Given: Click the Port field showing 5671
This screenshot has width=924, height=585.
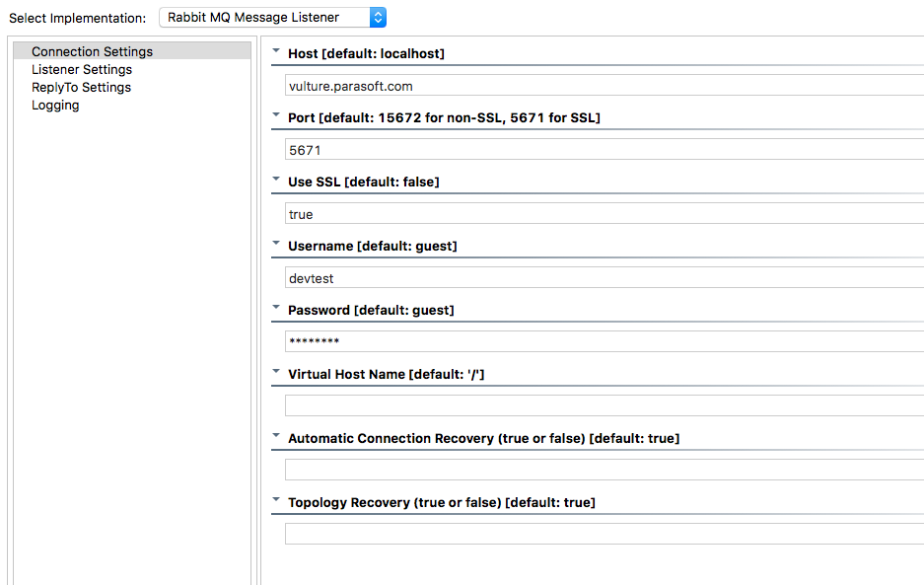Looking at the screenshot, I should tap(604, 150).
